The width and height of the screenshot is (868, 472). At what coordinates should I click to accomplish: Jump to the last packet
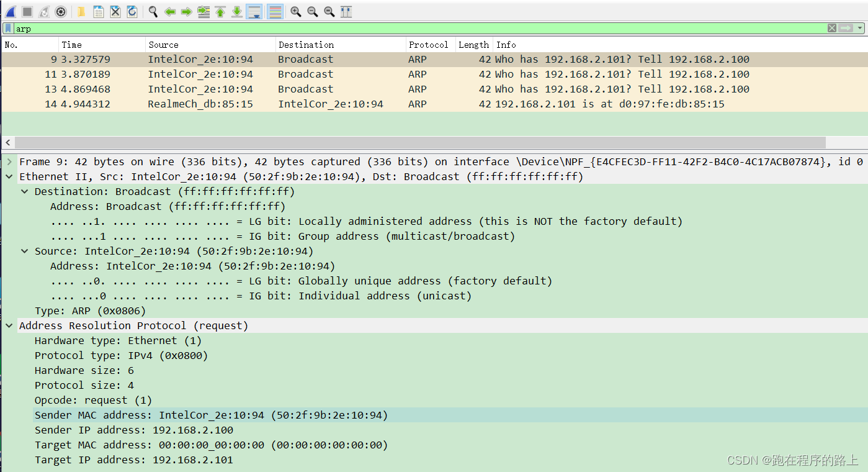[x=236, y=12]
